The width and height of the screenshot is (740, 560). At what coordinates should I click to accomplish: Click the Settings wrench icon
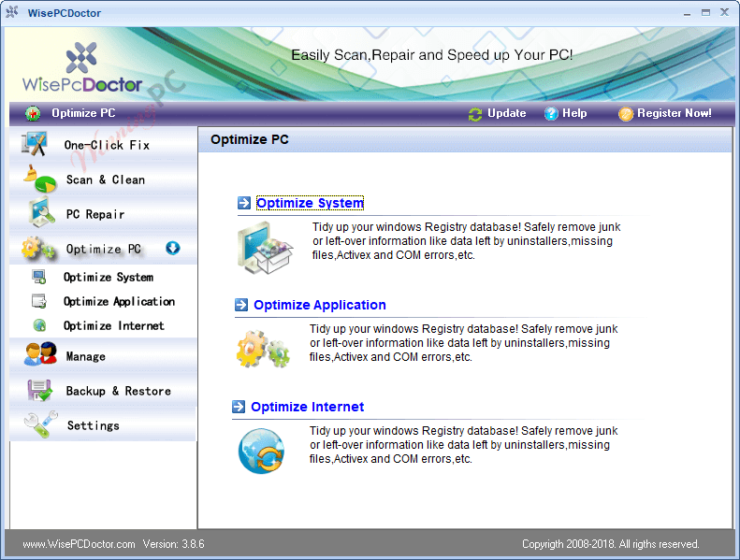(x=41, y=424)
